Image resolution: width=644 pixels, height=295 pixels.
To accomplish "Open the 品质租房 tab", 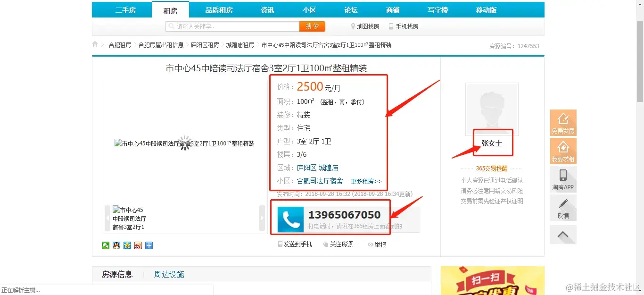I will point(219,10).
